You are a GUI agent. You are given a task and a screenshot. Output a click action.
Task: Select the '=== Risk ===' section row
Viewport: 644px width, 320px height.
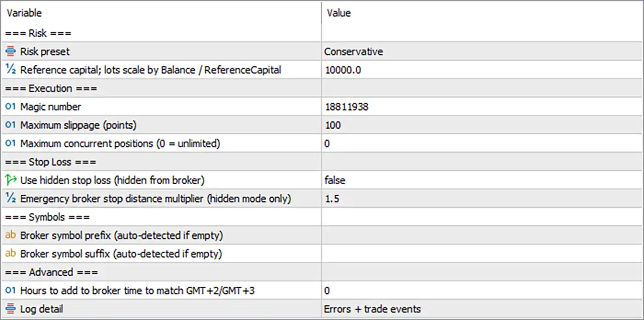click(x=322, y=33)
